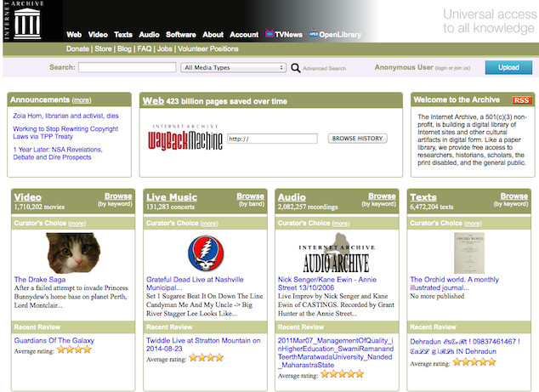Follow the FAQ link
The height and width of the screenshot is (392, 539).
(145, 48)
